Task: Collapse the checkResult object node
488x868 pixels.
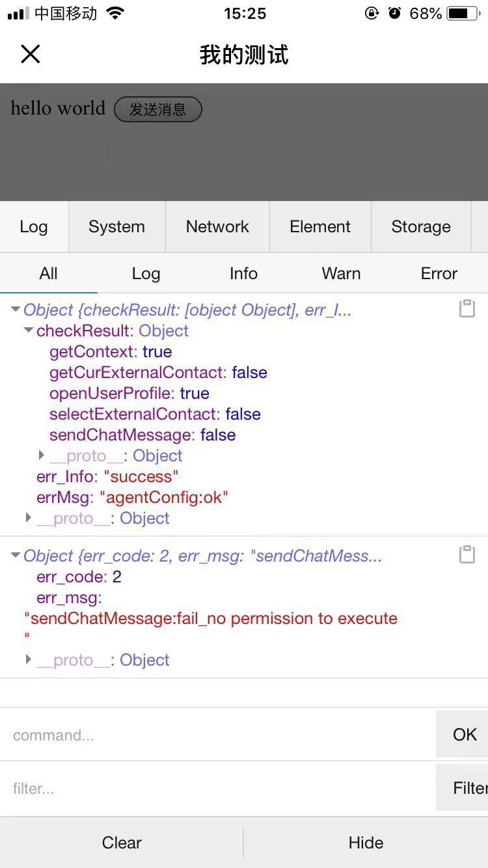Action: pyautogui.click(x=29, y=331)
